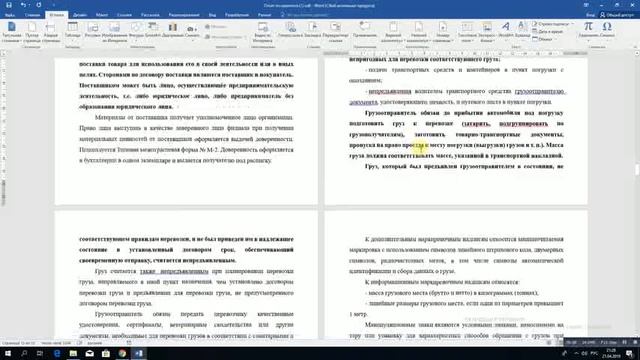
Task: Open the File (Файл) tab
Action: click(x=10, y=15)
